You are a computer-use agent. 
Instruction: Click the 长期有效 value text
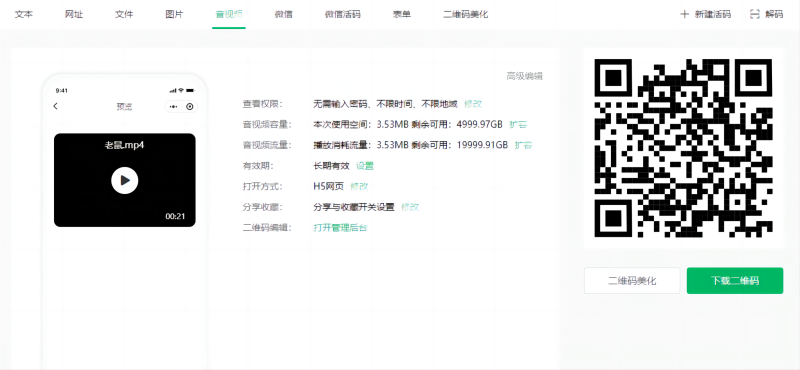tap(332, 166)
